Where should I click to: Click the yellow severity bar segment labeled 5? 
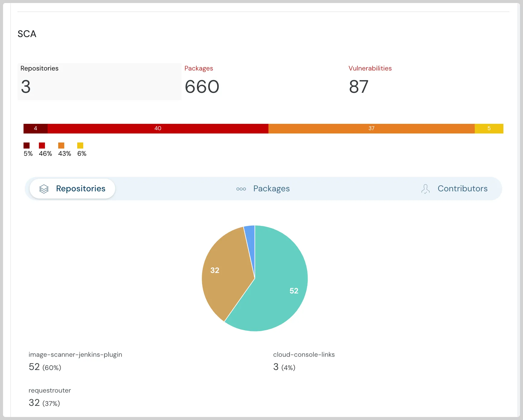coord(489,128)
